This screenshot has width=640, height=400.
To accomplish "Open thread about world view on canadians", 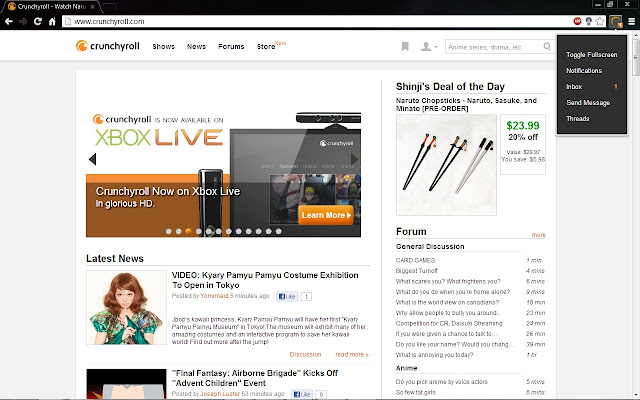I will pos(447,302).
